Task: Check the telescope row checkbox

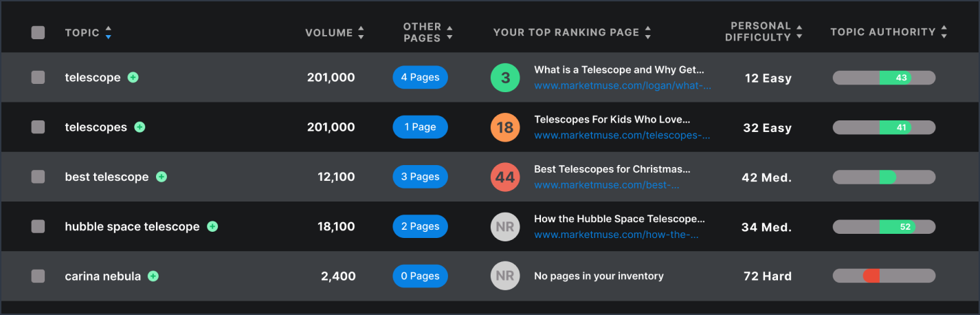Action: tap(38, 78)
